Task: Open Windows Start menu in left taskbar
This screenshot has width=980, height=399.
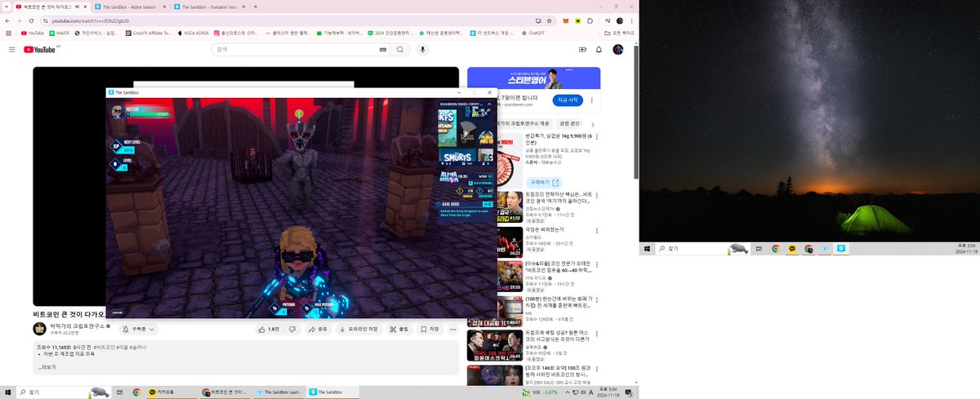Action: pyautogui.click(x=8, y=392)
